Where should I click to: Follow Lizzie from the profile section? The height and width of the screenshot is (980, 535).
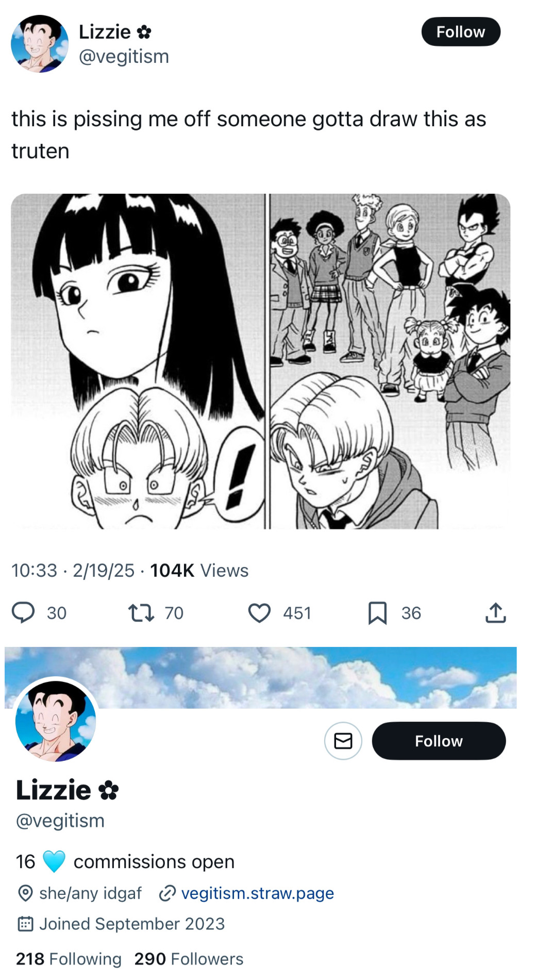click(439, 741)
